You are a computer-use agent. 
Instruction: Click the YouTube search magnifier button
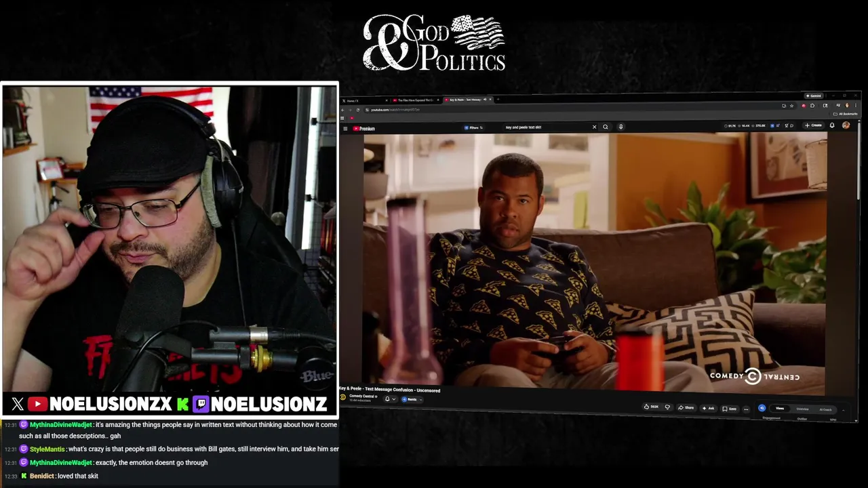coord(606,127)
